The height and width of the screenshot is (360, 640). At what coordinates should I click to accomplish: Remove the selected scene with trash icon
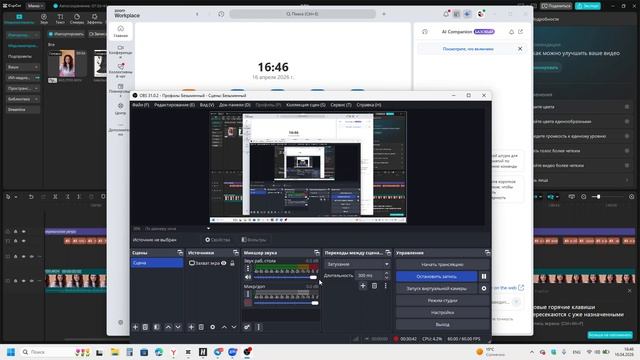click(x=145, y=327)
